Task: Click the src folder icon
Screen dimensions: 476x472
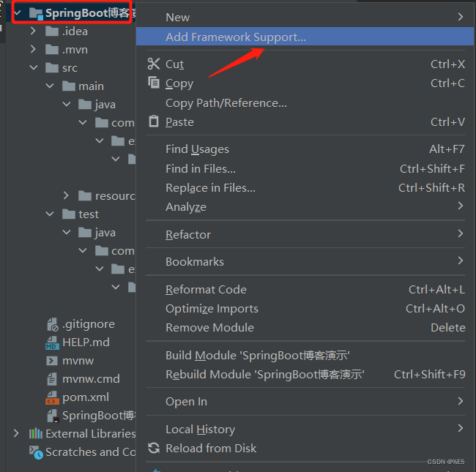Action: tap(52, 67)
